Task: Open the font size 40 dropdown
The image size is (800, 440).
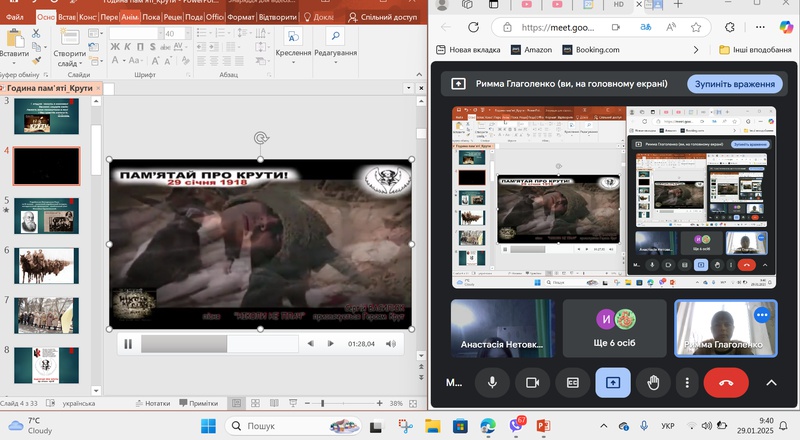Action: click(x=188, y=34)
